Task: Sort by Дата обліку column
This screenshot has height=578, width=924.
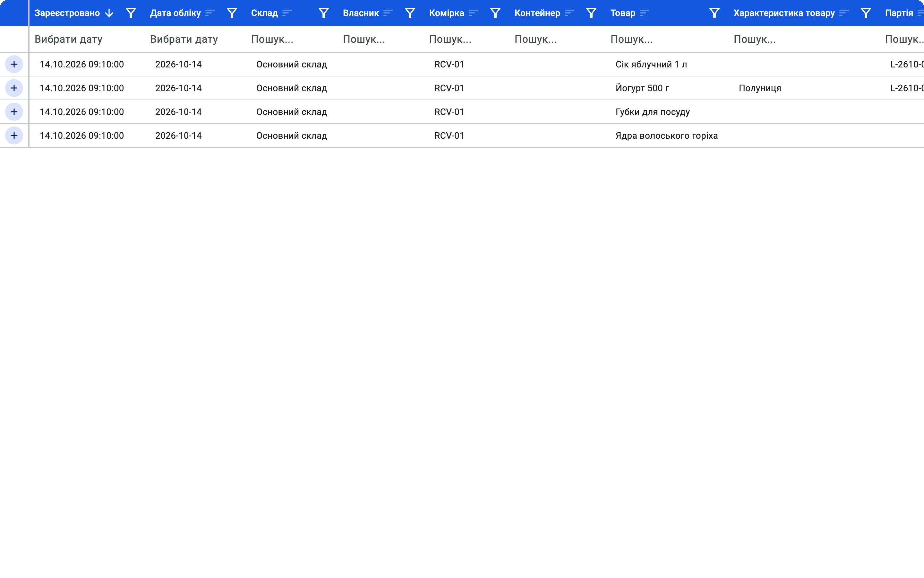Action: 210,13
